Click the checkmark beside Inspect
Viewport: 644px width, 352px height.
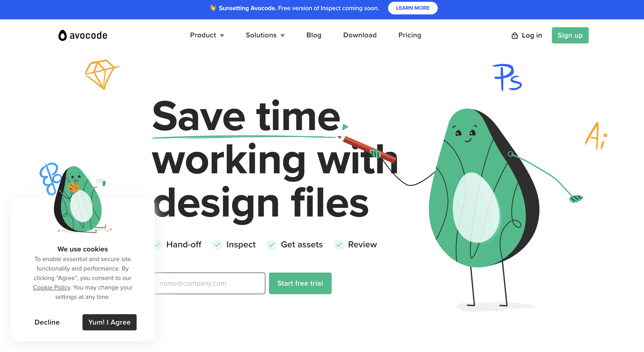(x=218, y=245)
